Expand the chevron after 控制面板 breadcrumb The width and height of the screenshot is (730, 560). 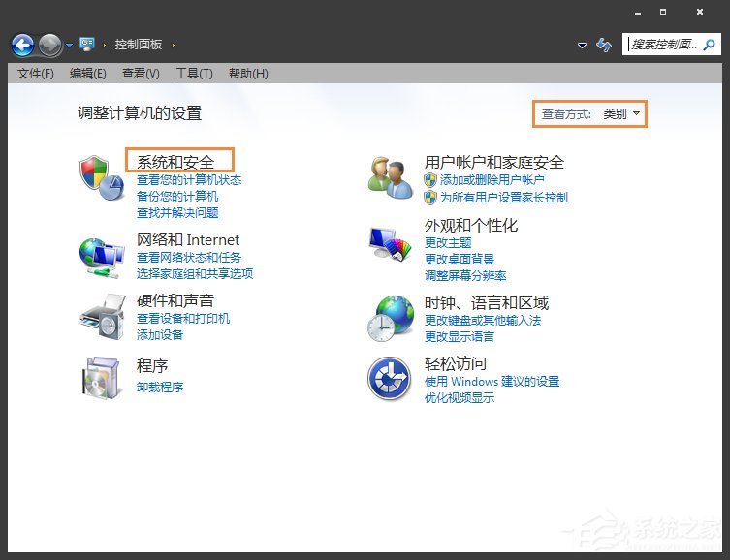click(x=174, y=46)
